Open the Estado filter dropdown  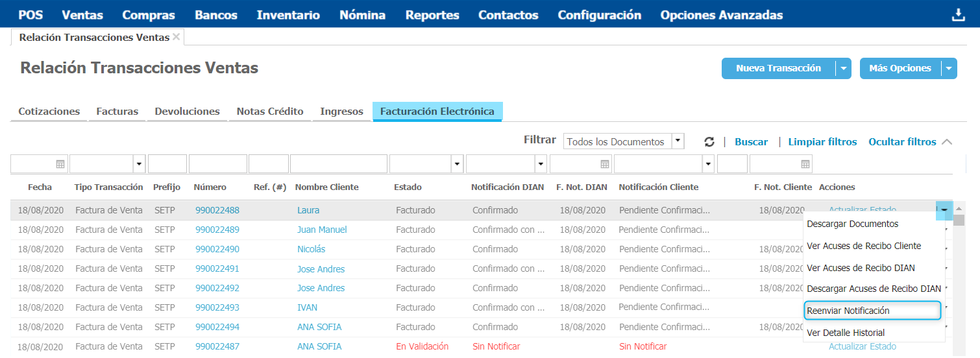457,164
